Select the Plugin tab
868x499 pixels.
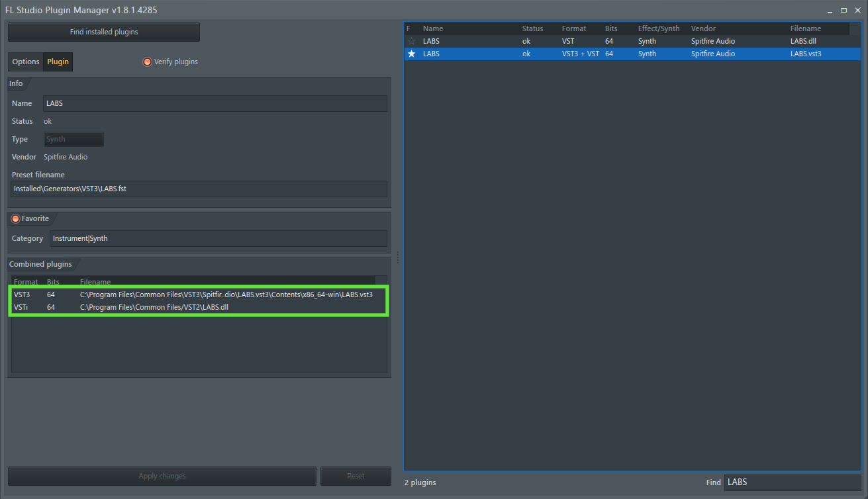[58, 62]
